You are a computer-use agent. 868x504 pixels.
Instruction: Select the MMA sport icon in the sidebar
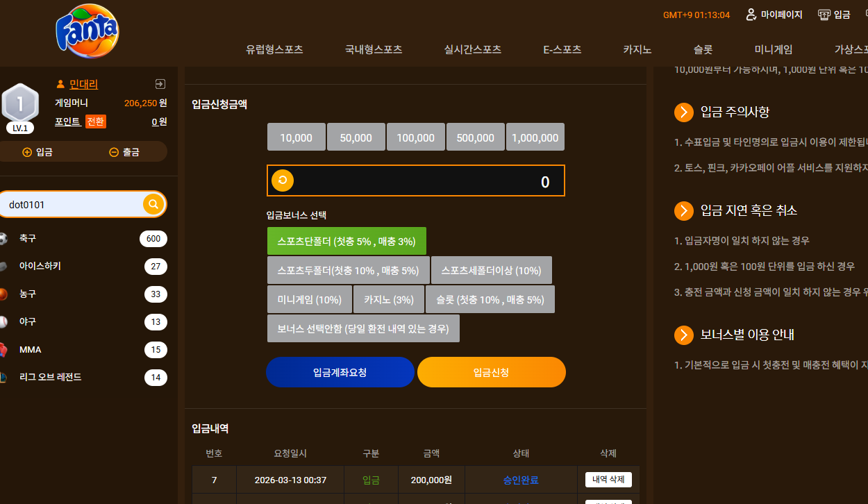[x=3, y=349]
